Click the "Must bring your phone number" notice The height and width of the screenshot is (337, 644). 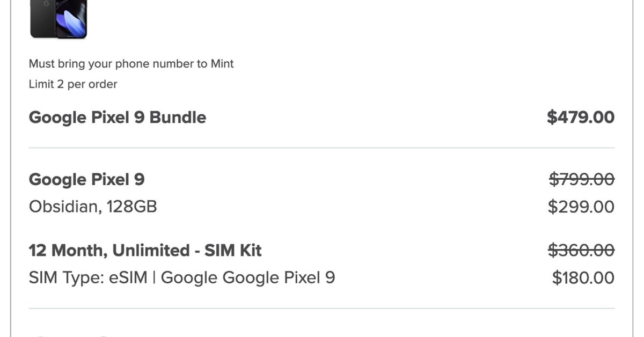(x=131, y=64)
